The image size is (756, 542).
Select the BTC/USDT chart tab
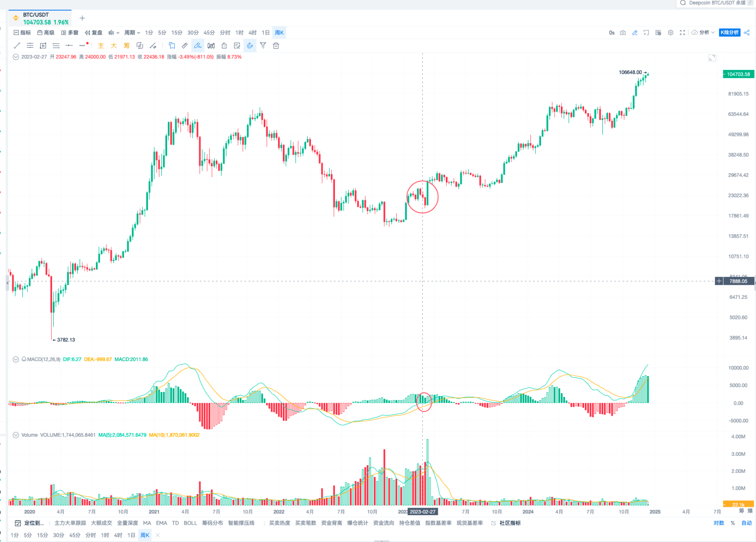pyautogui.click(x=40, y=18)
